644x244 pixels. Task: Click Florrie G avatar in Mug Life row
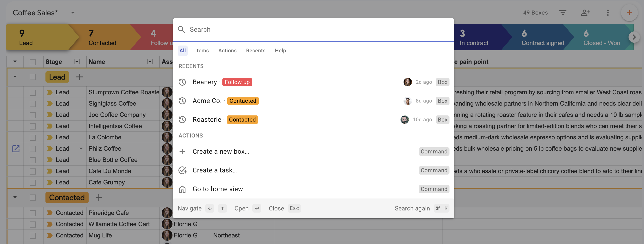(x=167, y=235)
